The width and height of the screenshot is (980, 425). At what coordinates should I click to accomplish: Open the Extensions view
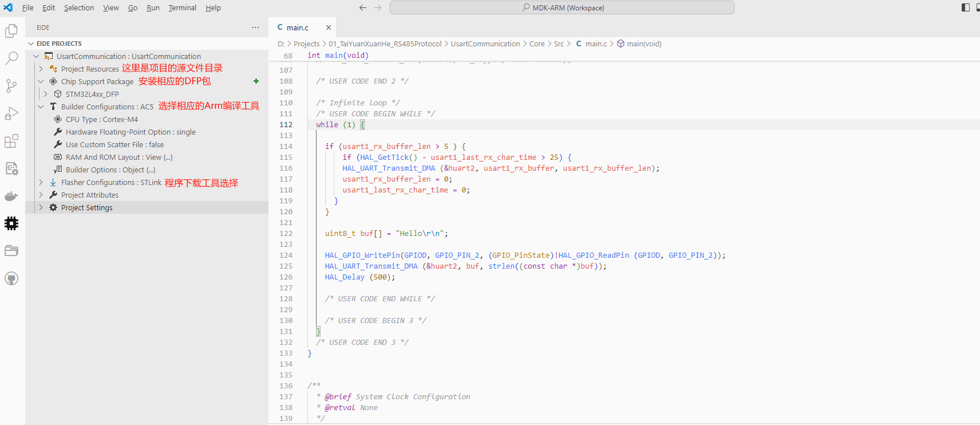pyautogui.click(x=11, y=141)
